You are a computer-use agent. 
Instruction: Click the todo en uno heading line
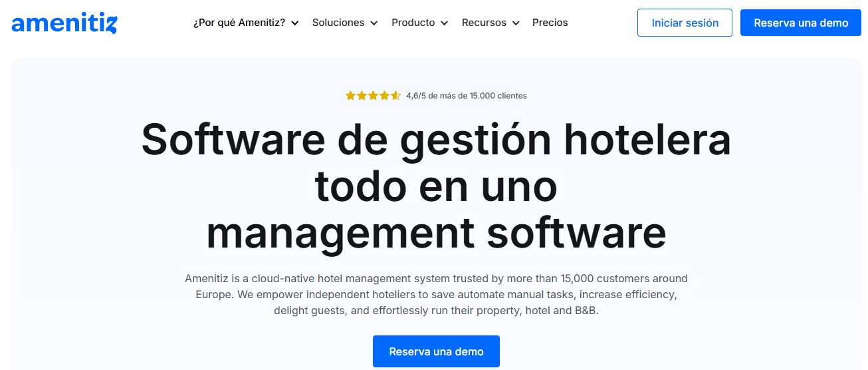[x=436, y=186]
